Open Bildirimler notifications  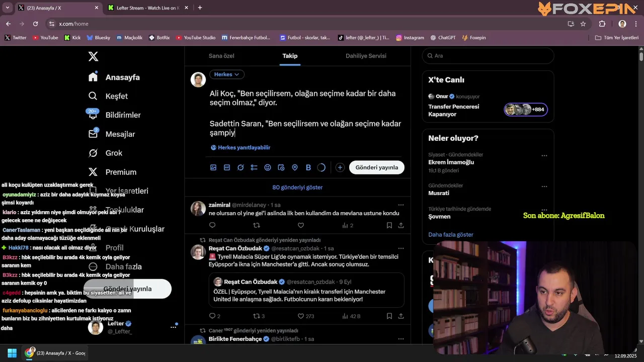click(x=114, y=115)
